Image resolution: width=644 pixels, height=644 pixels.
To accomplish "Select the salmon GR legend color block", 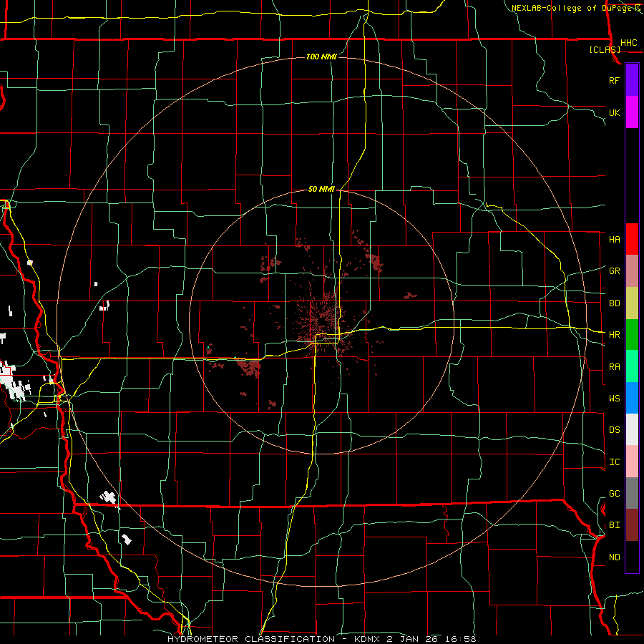I will click(x=632, y=271).
